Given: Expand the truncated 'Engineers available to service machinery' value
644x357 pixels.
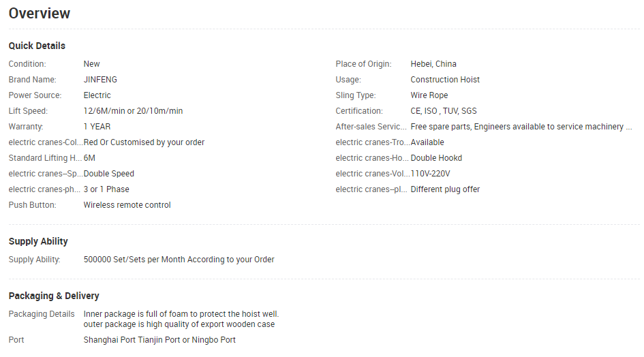Looking at the screenshot, I should pos(521,127).
